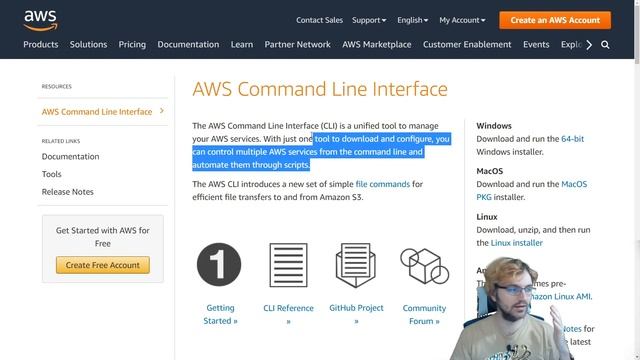The height and width of the screenshot is (360, 640).
Task: Click the GitHub Project icon
Action: (356, 265)
